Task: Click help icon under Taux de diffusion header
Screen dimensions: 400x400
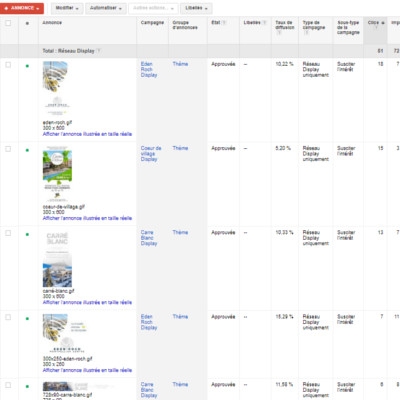Action: (279, 32)
